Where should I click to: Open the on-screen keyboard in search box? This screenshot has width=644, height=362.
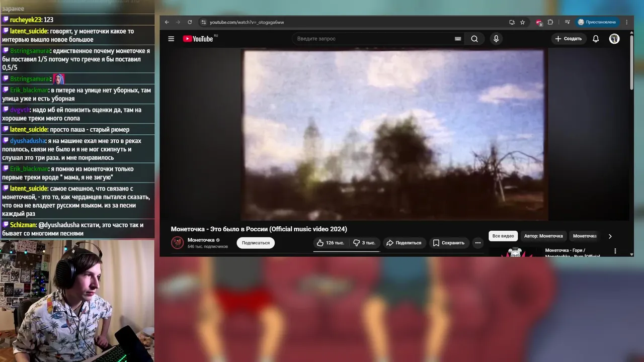click(x=458, y=39)
